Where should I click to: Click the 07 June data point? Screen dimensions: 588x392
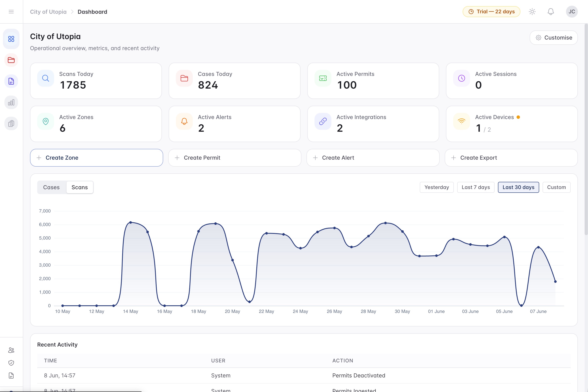(538, 247)
